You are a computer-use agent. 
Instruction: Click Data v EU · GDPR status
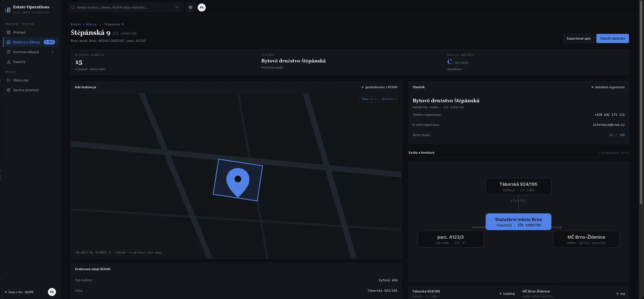coord(19,292)
